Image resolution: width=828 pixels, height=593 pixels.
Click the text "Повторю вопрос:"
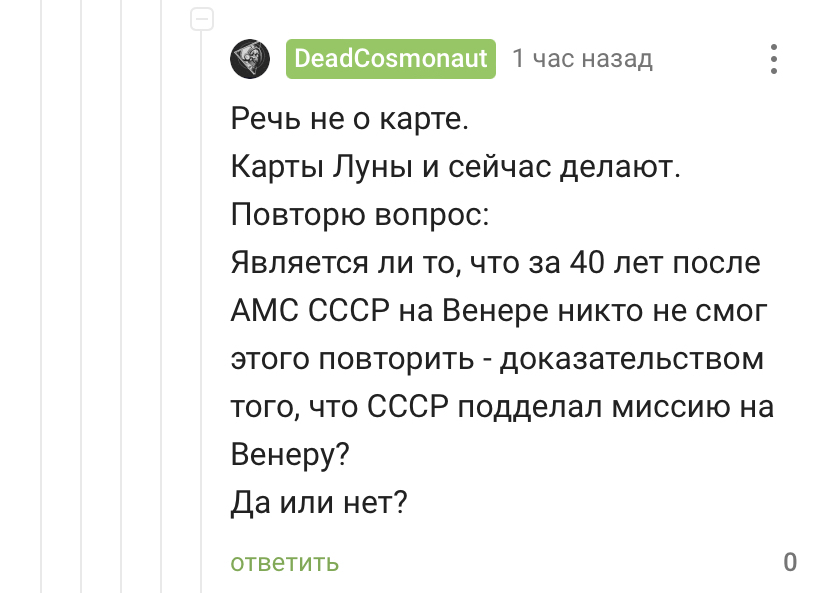[360, 216]
